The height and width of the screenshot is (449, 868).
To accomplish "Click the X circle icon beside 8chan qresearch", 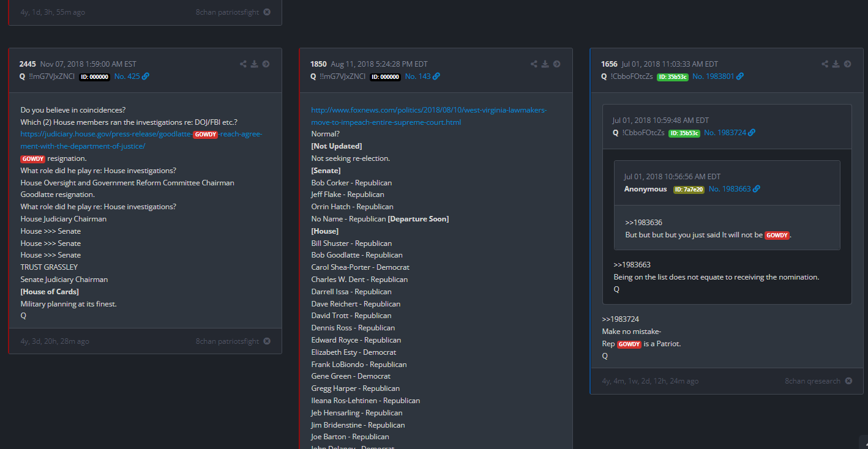I will (848, 381).
